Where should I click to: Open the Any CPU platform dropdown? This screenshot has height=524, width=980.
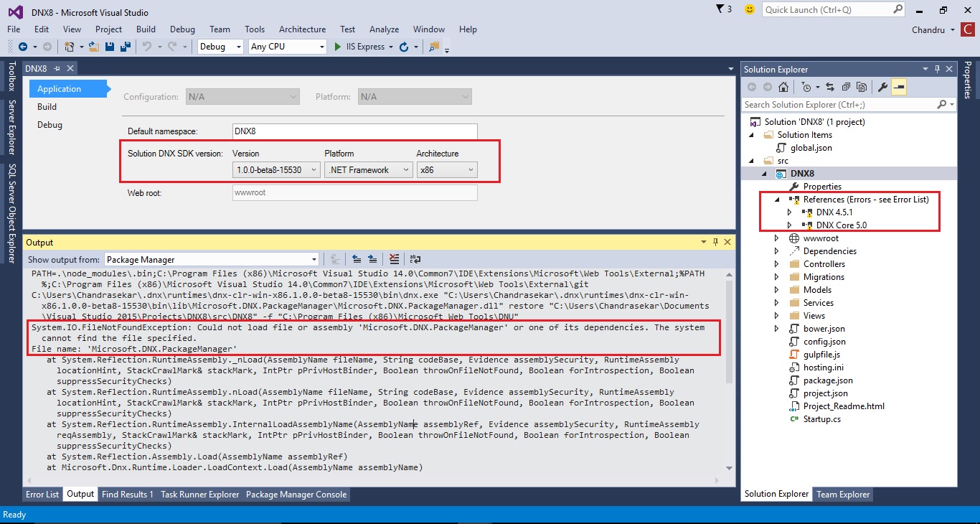pos(288,47)
